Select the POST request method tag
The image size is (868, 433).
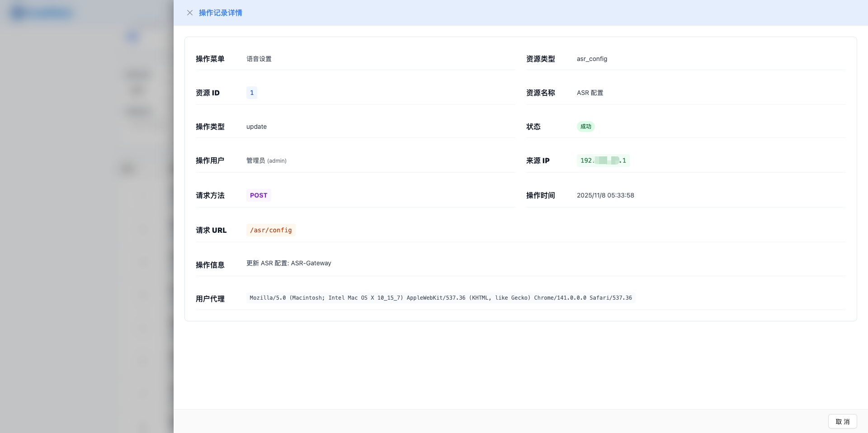(259, 195)
